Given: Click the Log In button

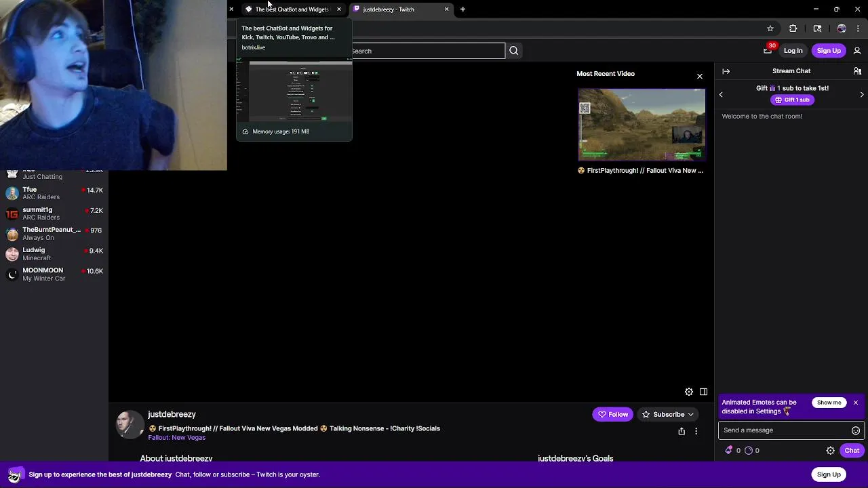Looking at the screenshot, I should tap(793, 51).
